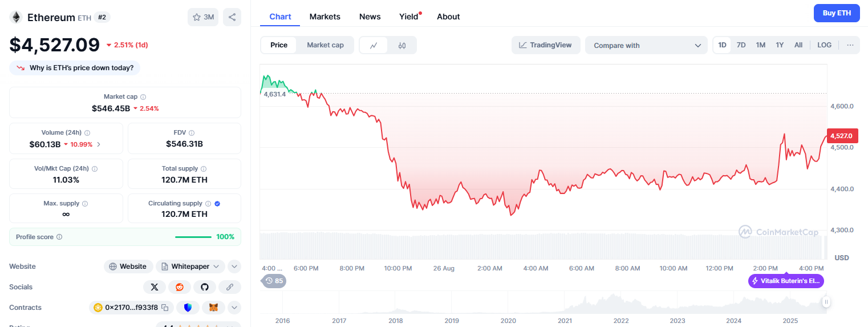
Task: Click the $60.13B volume value
Action: point(45,144)
